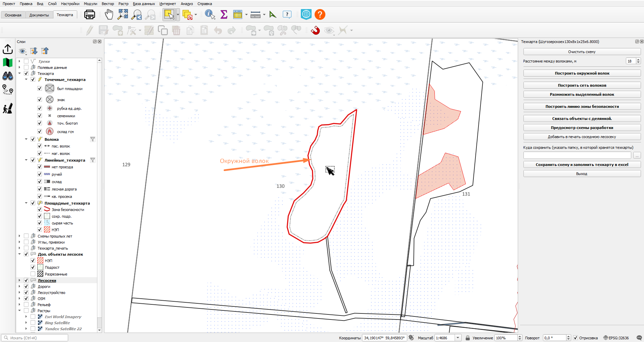Click Построить окружной волок button
644x342 pixels.
pyautogui.click(x=582, y=73)
